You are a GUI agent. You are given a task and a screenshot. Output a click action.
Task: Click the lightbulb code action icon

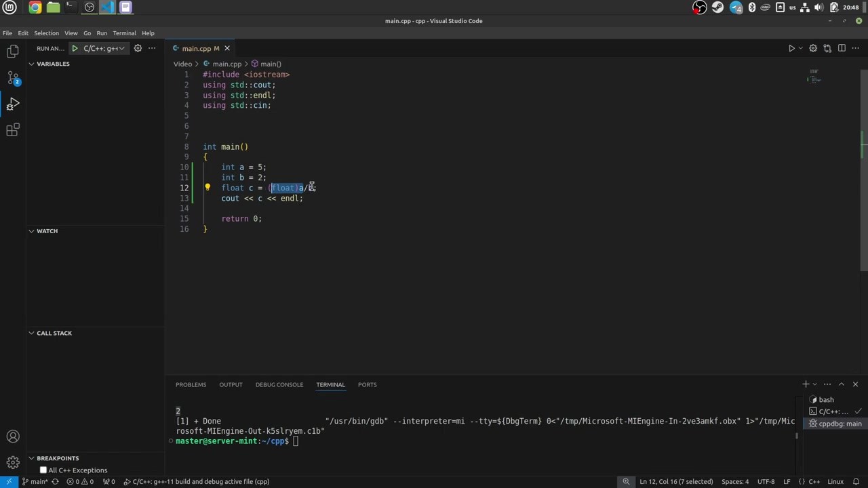point(208,188)
